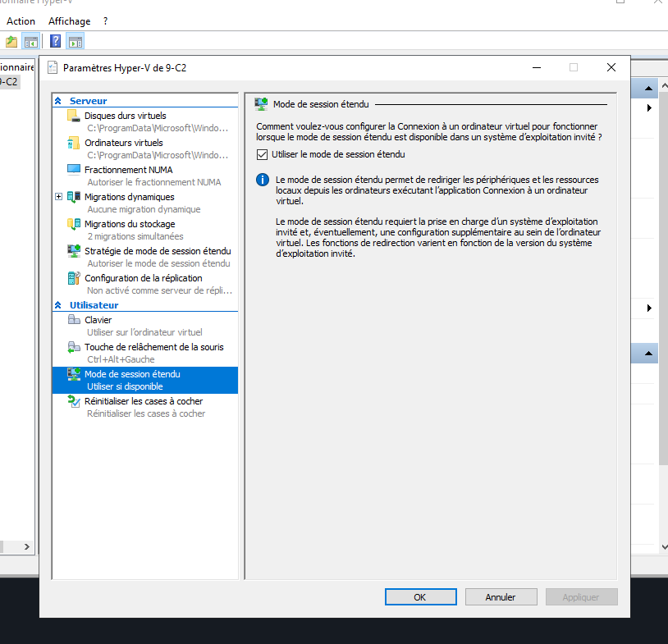The width and height of the screenshot is (668, 644).
Task: Click the Réinitialiser les cases à cocher icon
Action: [x=74, y=401]
